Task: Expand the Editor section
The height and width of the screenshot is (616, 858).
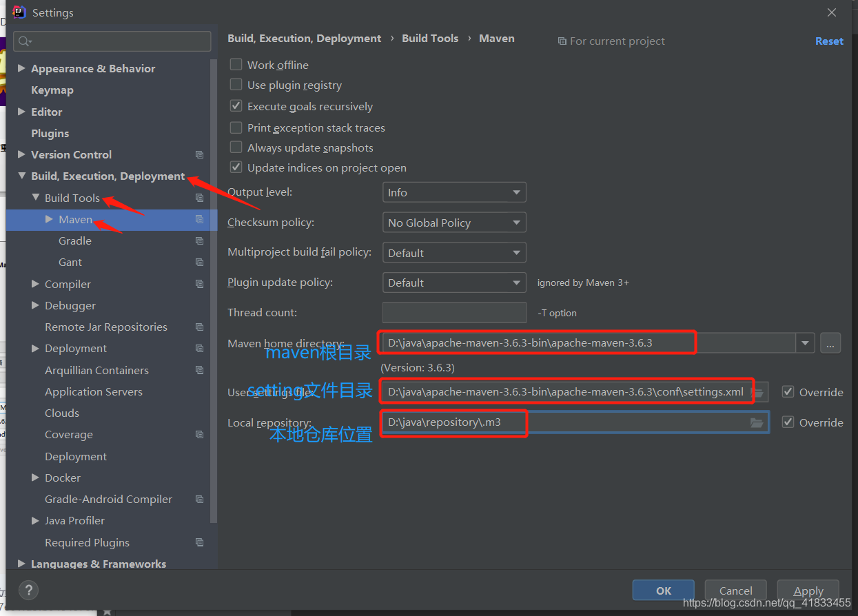Action: (x=21, y=112)
